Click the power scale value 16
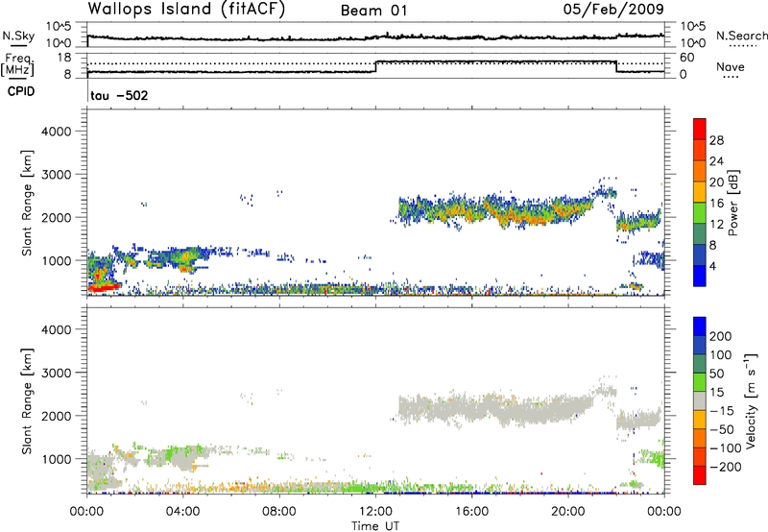 coord(716,204)
